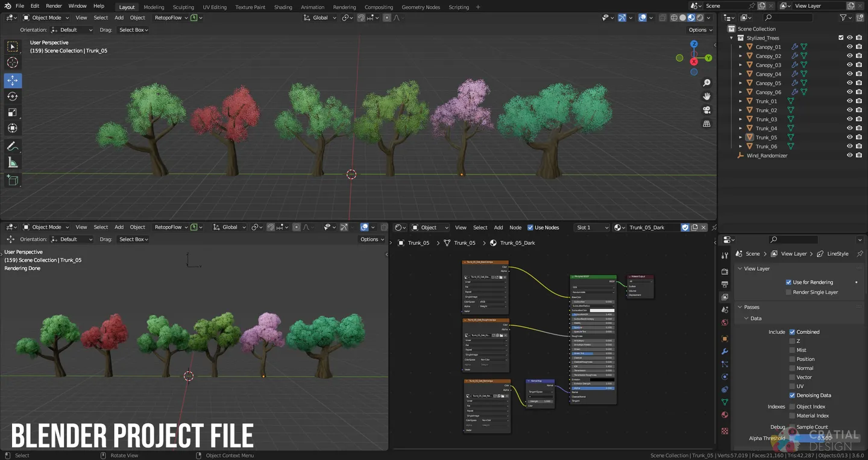868x460 pixels.
Task: Click the outliner filter funnel icon
Action: (x=844, y=18)
